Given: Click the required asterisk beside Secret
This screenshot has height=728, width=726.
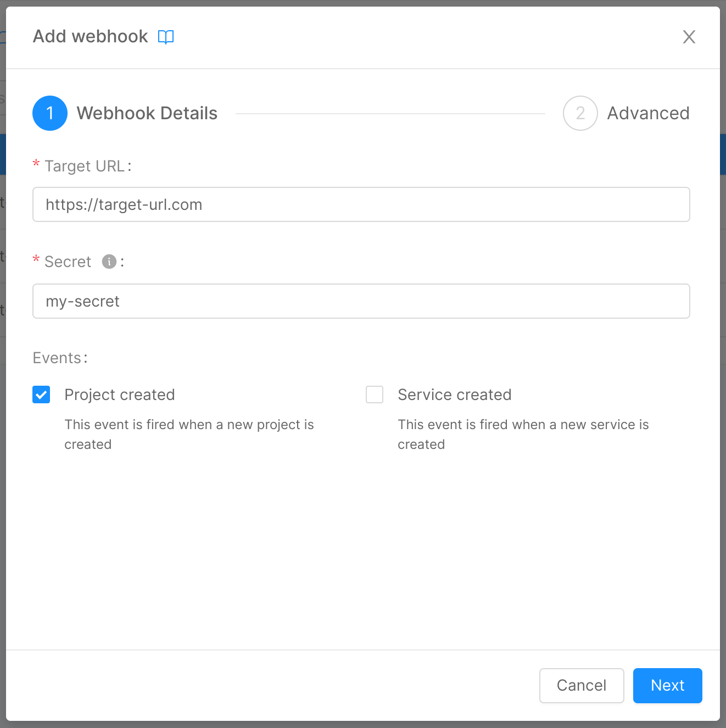Looking at the screenshot, I should pos(36,259).
